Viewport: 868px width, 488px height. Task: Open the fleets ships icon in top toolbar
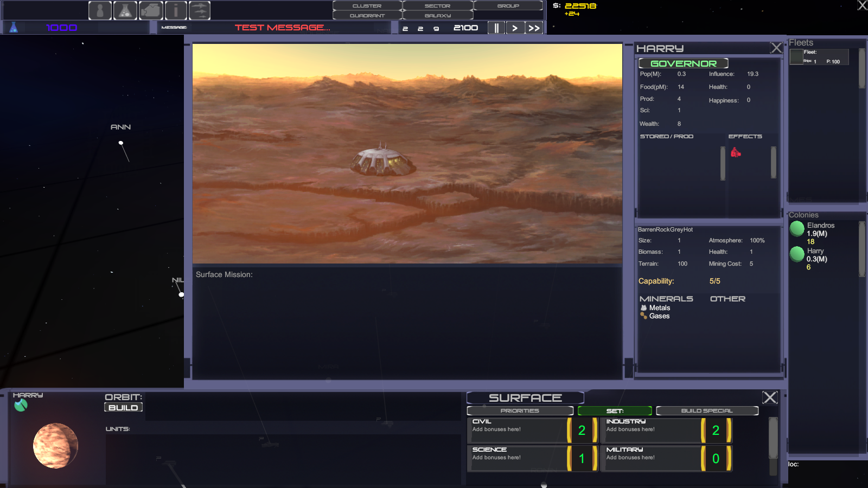pyautogui.click(x=199, y=10)
